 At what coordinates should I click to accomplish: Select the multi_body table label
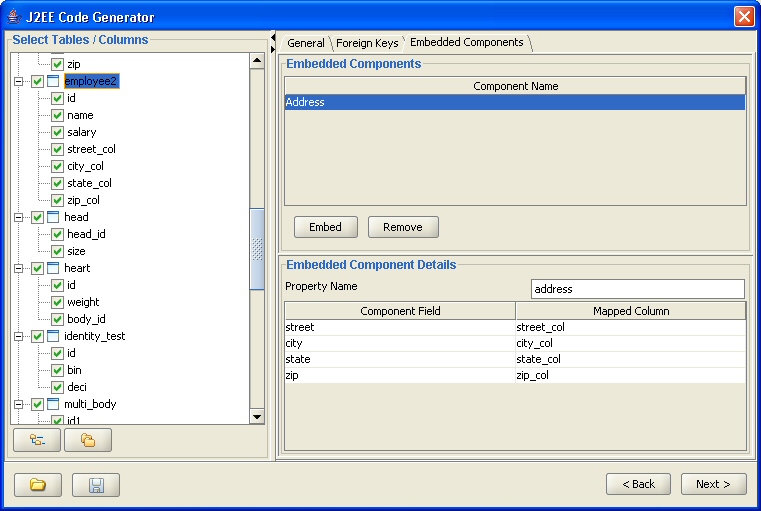tap(90, 404)
